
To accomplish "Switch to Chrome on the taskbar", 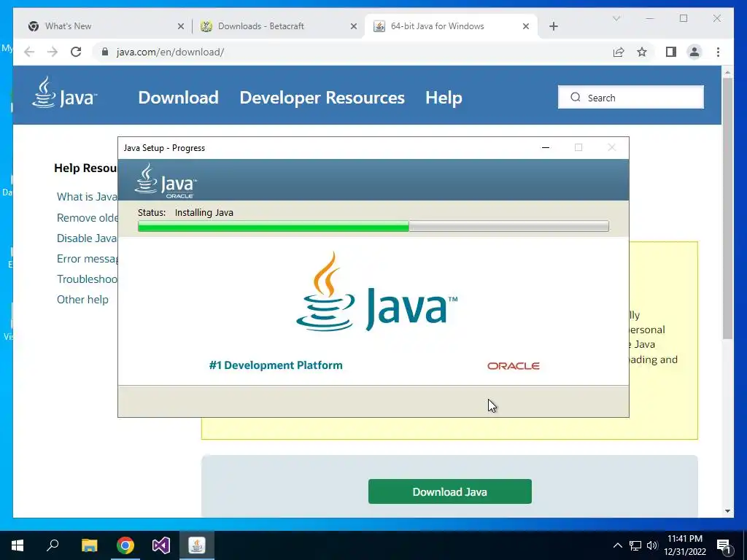I will click(x=125, y=545).
